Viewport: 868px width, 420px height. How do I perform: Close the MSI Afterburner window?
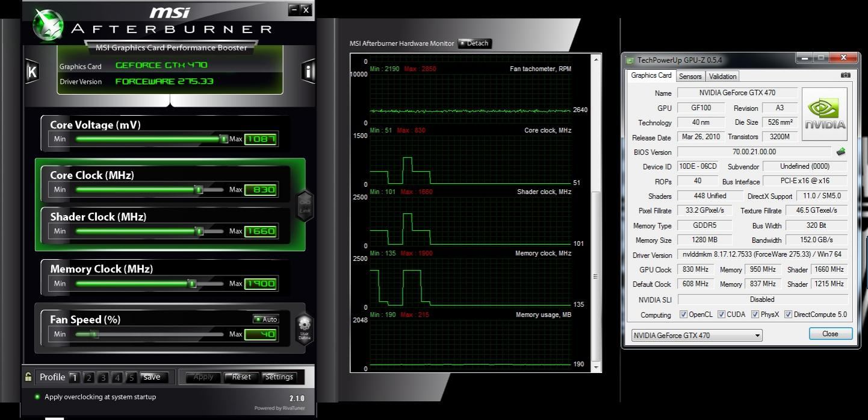pyautogui.click(x=306, y=10)
